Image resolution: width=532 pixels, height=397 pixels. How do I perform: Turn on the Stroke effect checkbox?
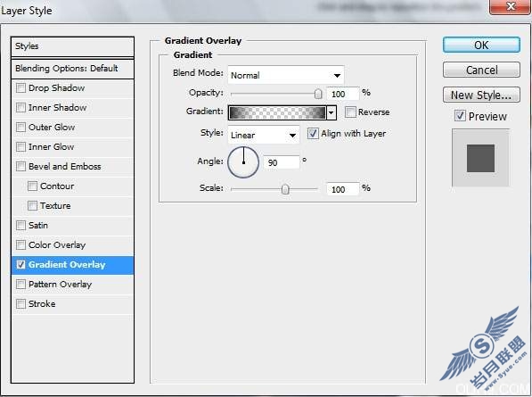(x=20, y=303)
